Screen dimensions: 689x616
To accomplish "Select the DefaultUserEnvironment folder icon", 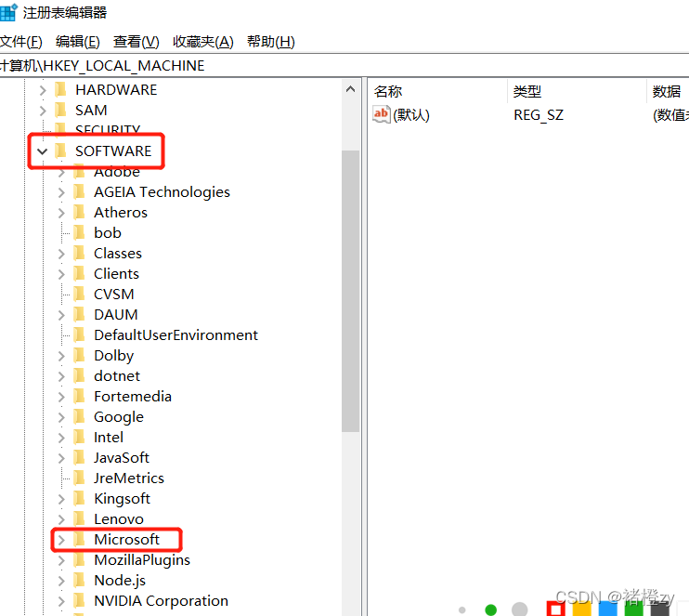I will 79,335.
